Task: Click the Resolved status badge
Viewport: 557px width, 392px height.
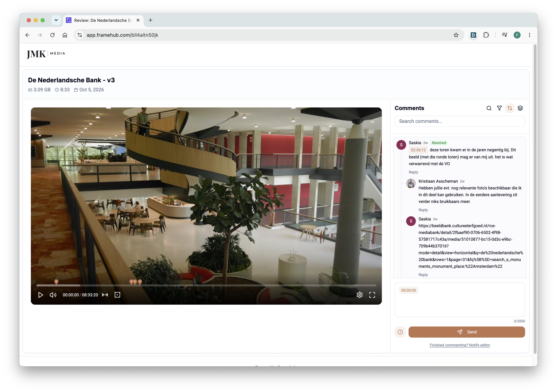Action: pyautogui.click(x=439, y=143)
